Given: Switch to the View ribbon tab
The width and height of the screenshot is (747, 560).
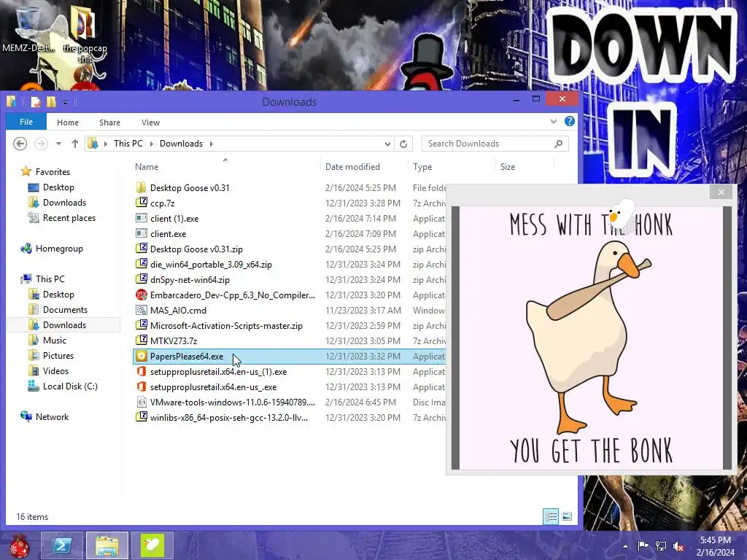Looking at the screenshot, I should coord(150,122).
